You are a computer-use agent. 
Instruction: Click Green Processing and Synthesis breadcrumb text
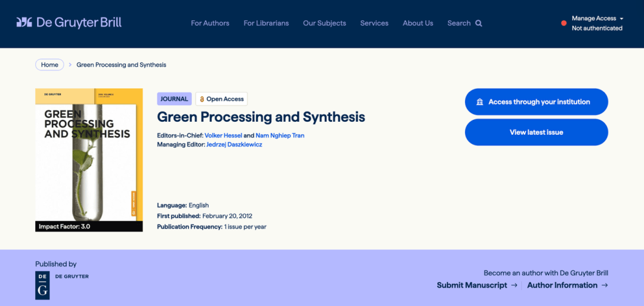[122, 65]
